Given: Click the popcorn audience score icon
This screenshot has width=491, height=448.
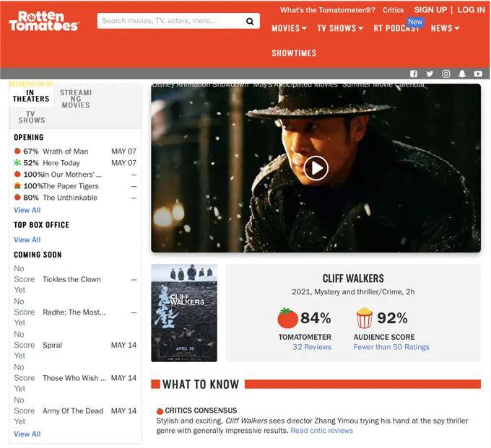Looking at the screenshot, I should [x=365, y=318].
